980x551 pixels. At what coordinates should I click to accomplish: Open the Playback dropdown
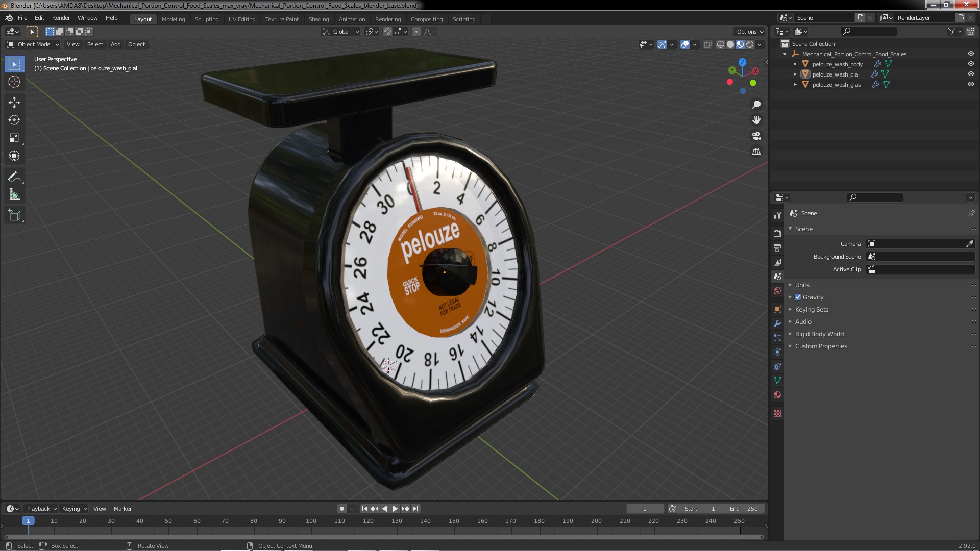point(41,509)
